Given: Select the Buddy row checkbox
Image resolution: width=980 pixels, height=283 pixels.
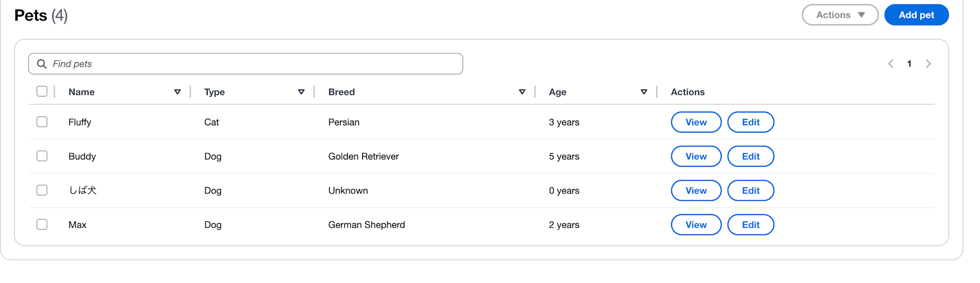Looking at the screenshot, I should (x=42, y=156).
